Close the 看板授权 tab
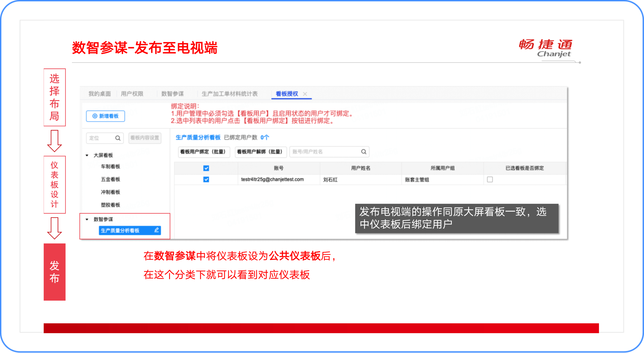This screenshot has width=644, height=353. [x=305, y=94]
